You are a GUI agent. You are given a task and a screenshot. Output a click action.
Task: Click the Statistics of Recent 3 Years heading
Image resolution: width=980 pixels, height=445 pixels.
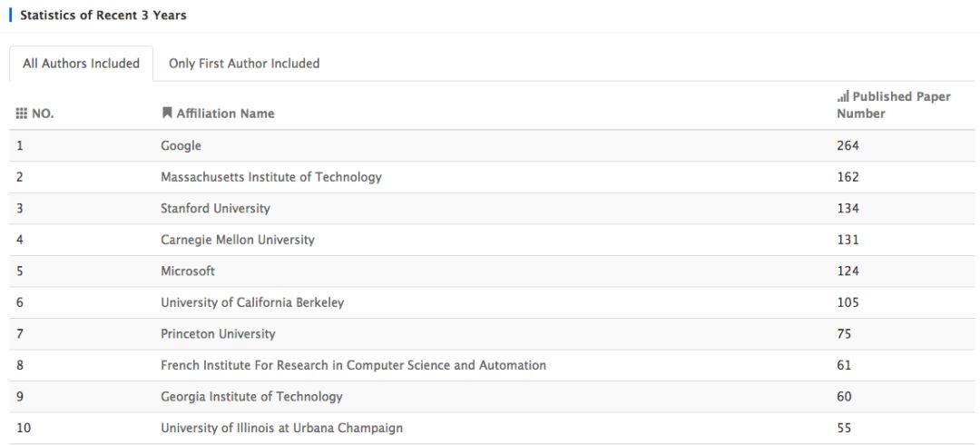click(103, 15)
